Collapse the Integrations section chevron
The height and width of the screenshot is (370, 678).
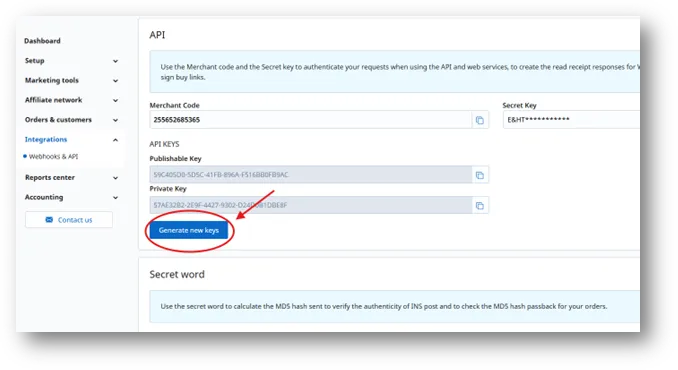tap(115, 140)
